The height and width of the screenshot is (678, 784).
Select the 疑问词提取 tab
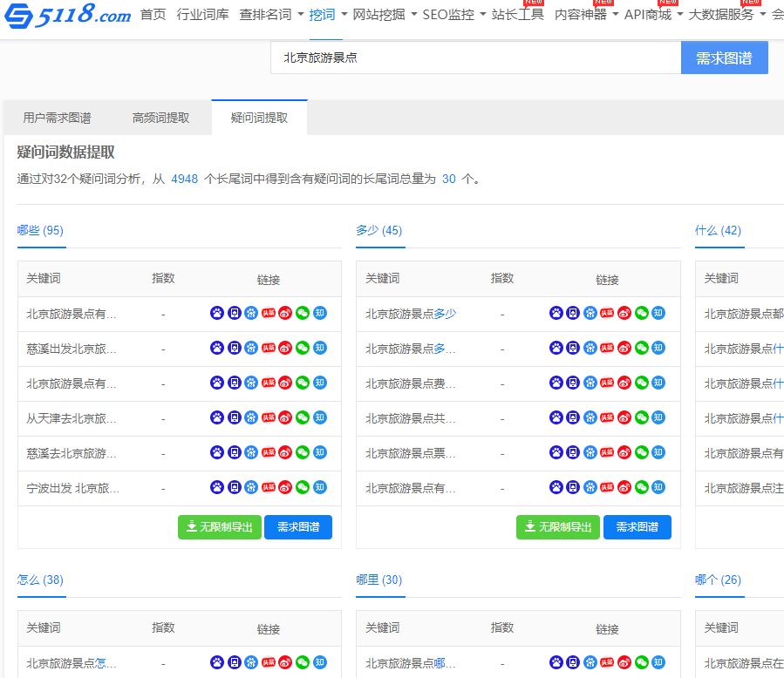[x=259, y=118]
